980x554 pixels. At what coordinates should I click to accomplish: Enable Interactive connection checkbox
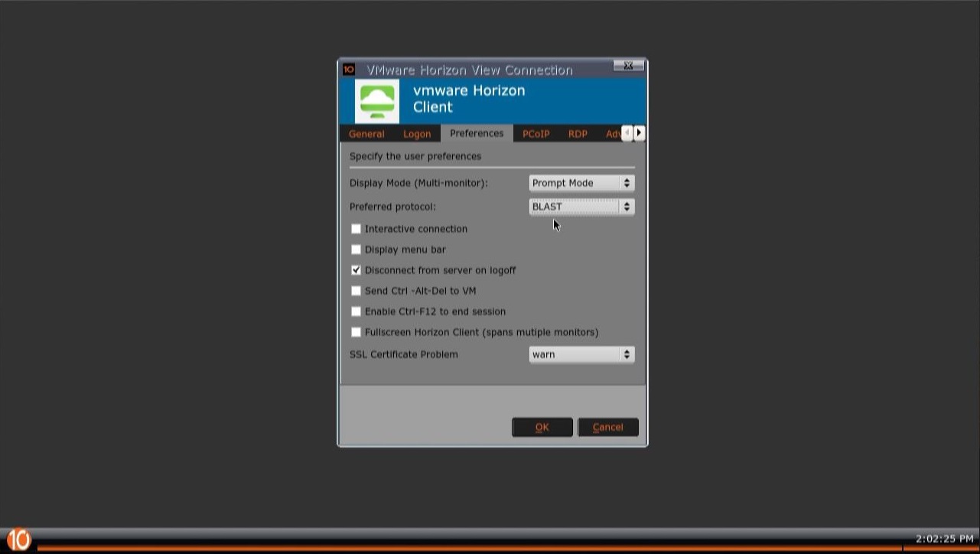tap(356, 229)
